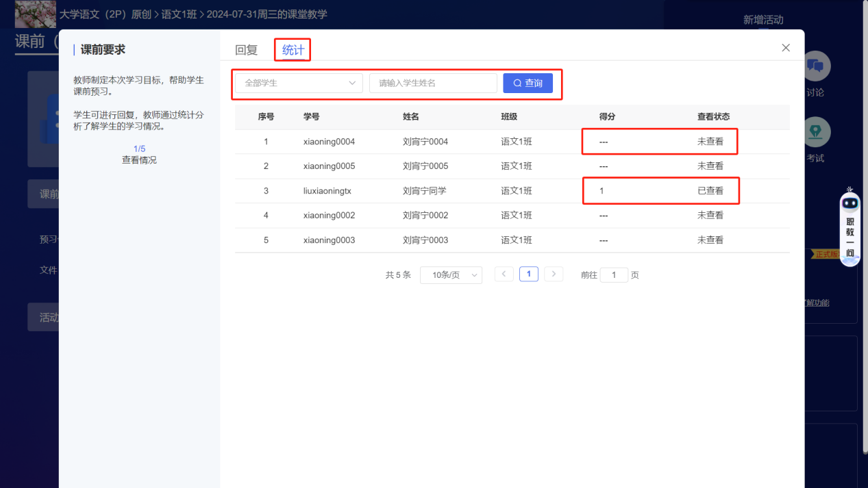
Task: Click the 查询 search button
Action: (x=528, y=83)
